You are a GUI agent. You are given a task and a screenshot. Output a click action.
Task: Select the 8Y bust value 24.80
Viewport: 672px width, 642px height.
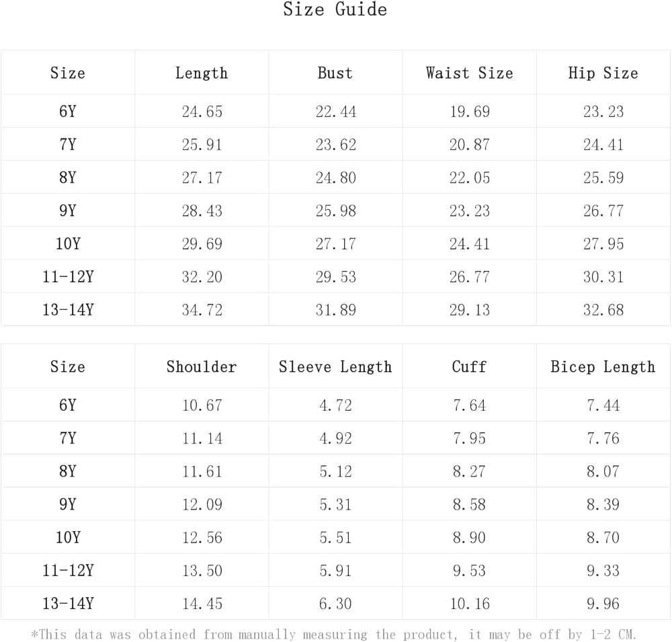335,178
